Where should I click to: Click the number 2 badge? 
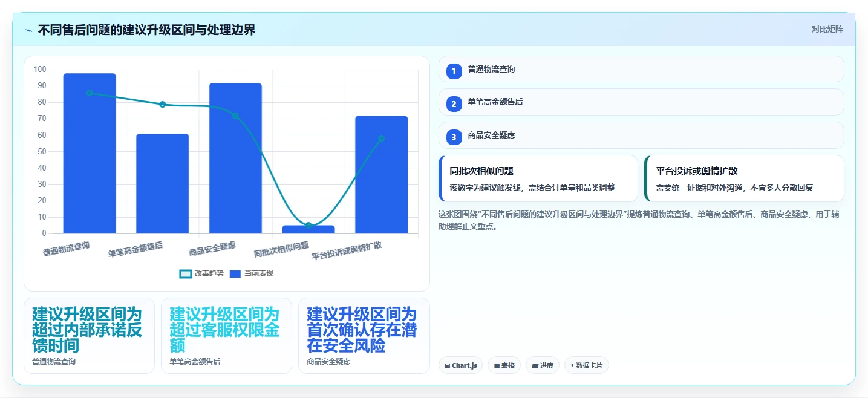(x=454, y=104)
